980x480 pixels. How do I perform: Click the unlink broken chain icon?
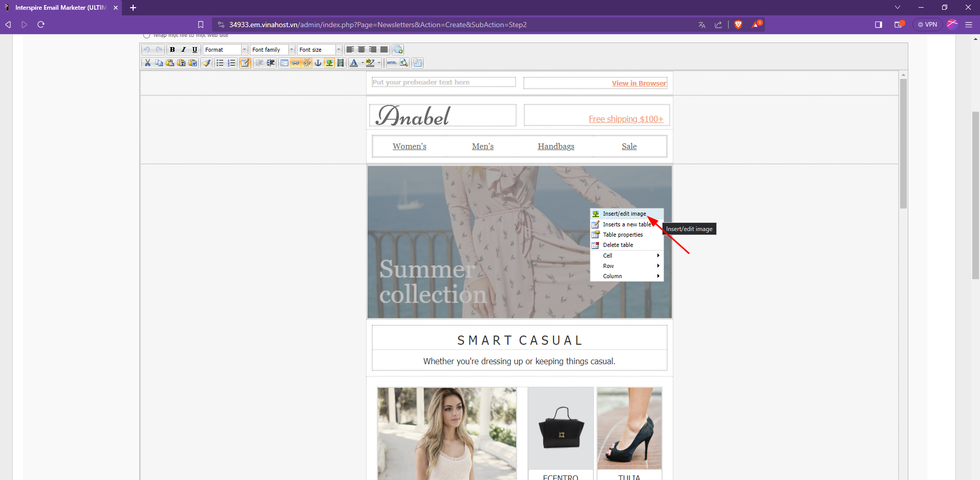pyautogui.click(x=307, y=63)
